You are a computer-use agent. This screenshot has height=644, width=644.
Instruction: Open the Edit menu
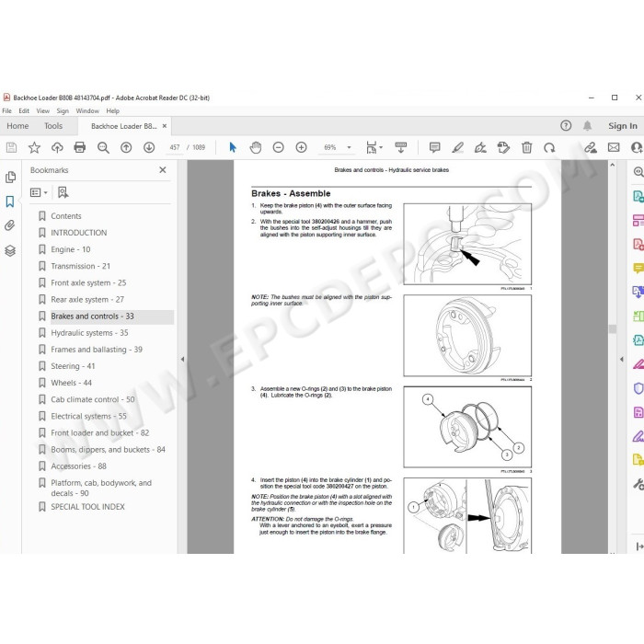[24, 111]
